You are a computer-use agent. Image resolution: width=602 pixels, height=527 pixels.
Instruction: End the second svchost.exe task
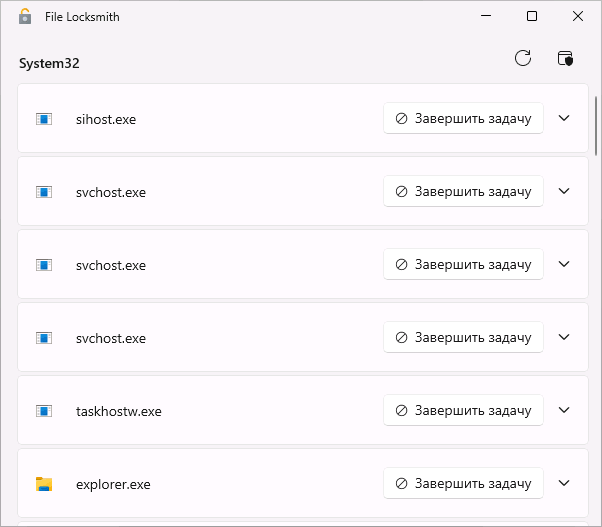click(463, 264)
